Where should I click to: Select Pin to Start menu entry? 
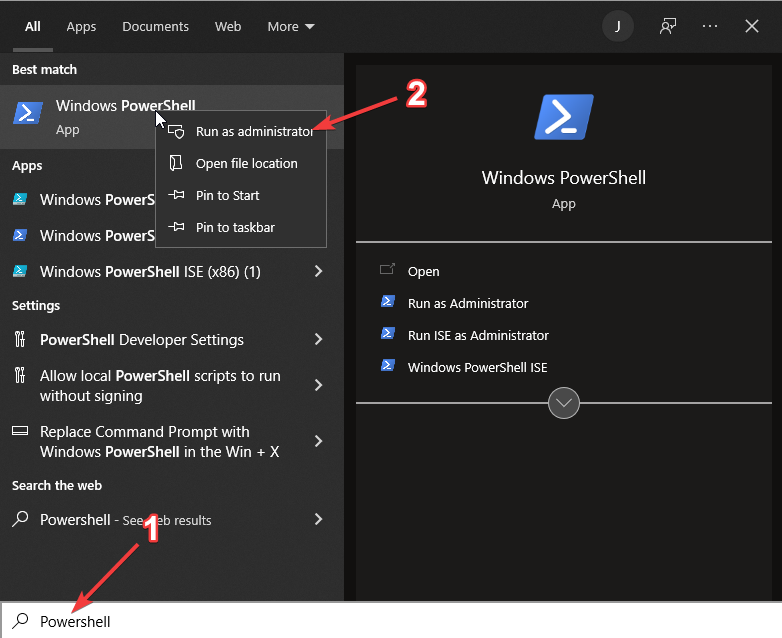click(241, 195)
